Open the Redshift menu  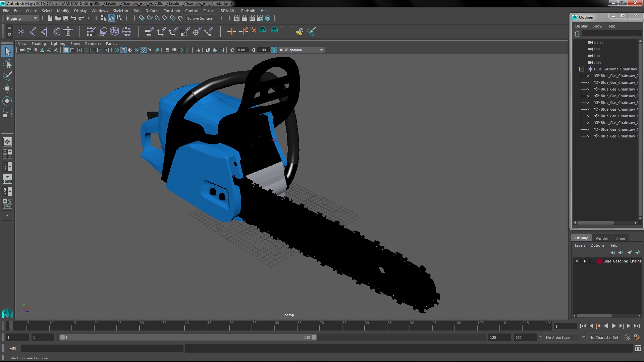point(248,11)
